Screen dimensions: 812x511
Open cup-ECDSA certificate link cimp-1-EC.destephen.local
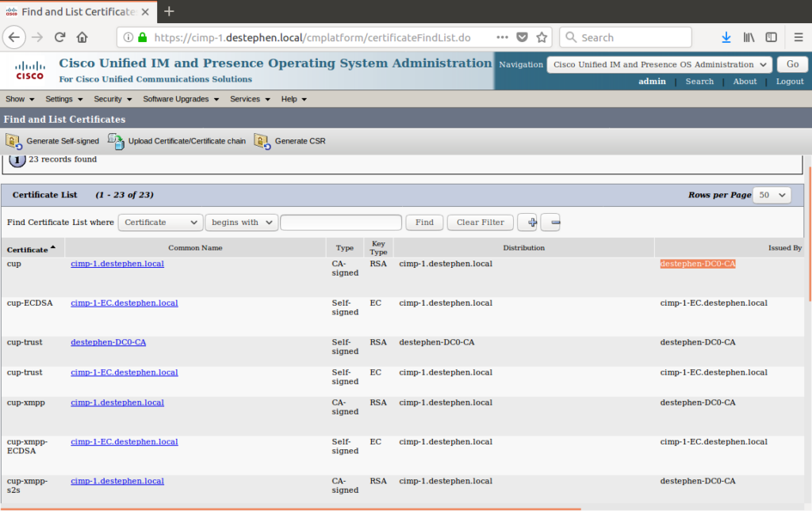point(124,303)
